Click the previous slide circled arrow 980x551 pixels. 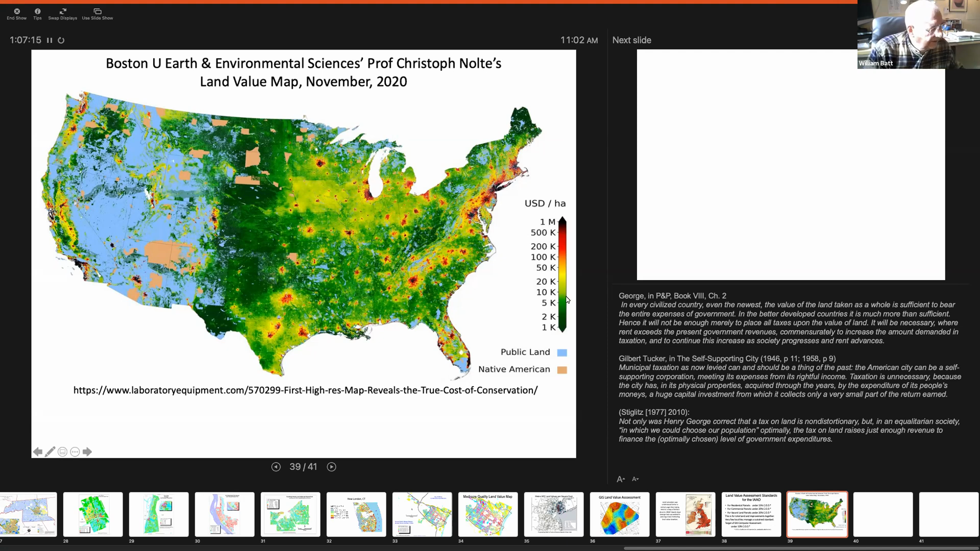(276, 466)
